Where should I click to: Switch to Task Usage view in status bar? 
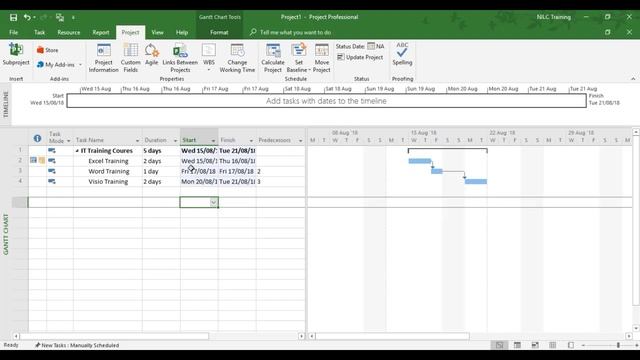(517, 345)
